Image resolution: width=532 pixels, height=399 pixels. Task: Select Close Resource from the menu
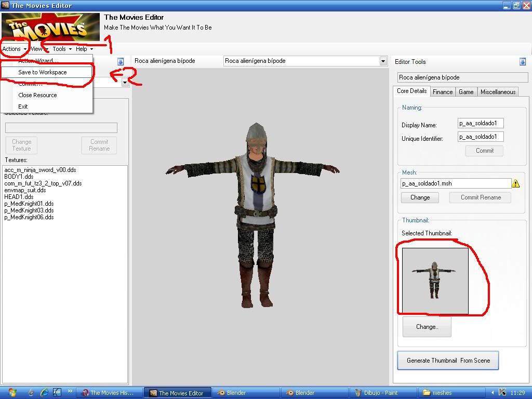tap(46, 95)
